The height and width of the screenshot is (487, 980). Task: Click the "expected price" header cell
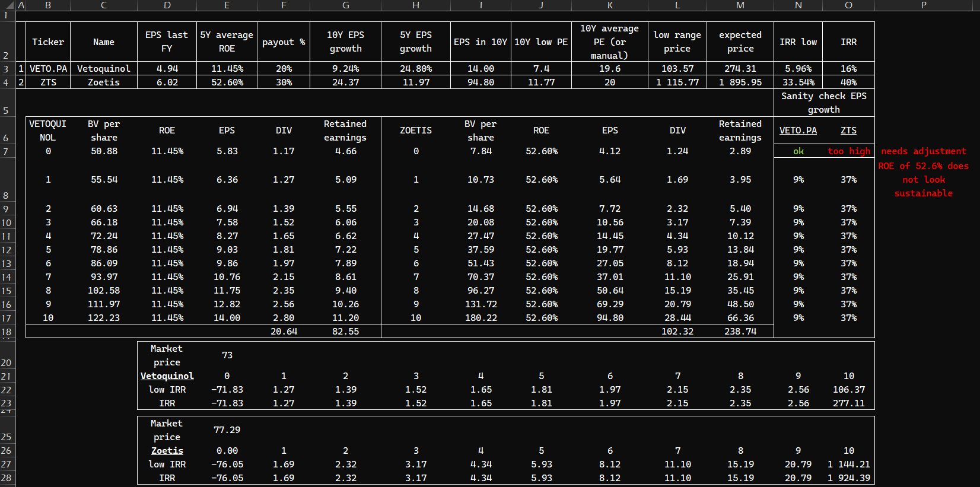click(740, 42)
